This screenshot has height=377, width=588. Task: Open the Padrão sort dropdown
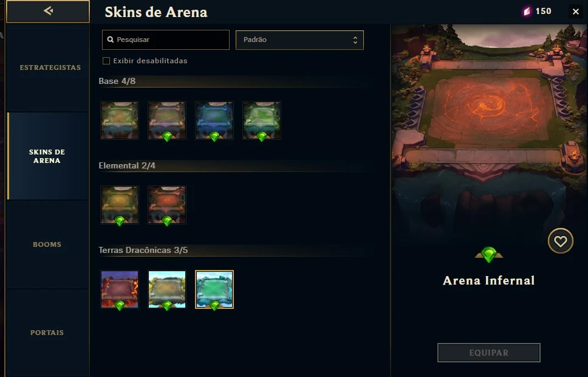pos(299,40)
